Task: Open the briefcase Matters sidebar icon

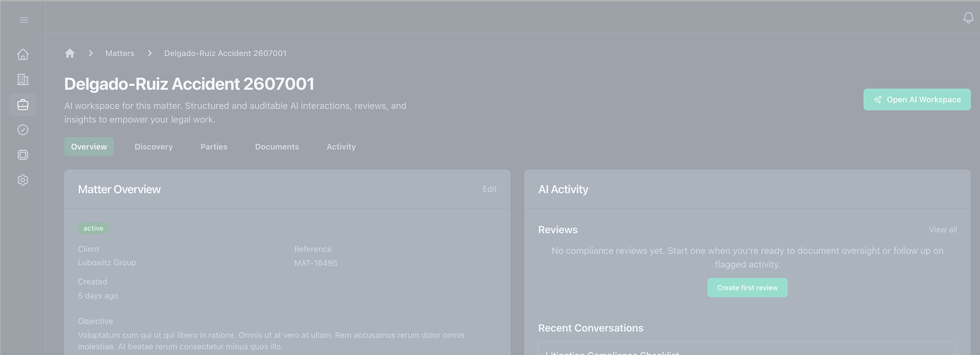Action: click(x=23, y=105)
